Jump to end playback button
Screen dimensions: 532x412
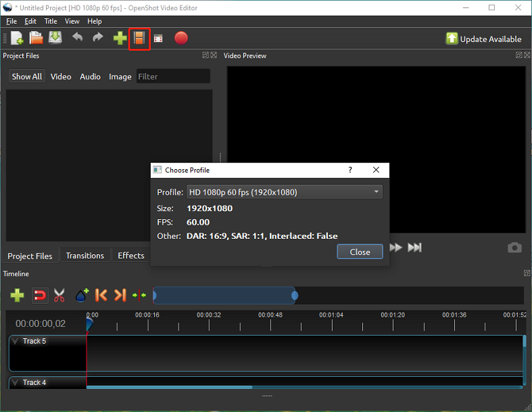coord(414,248)
